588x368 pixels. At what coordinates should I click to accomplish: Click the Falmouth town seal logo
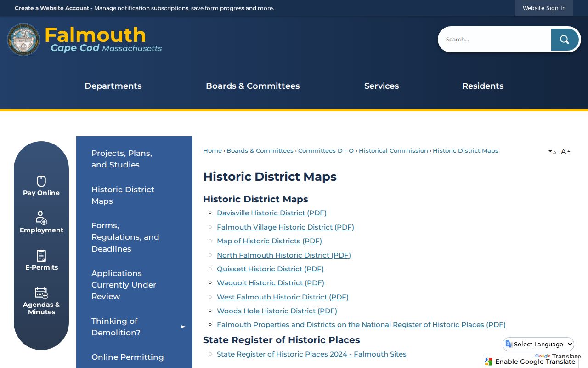point(23,40)
